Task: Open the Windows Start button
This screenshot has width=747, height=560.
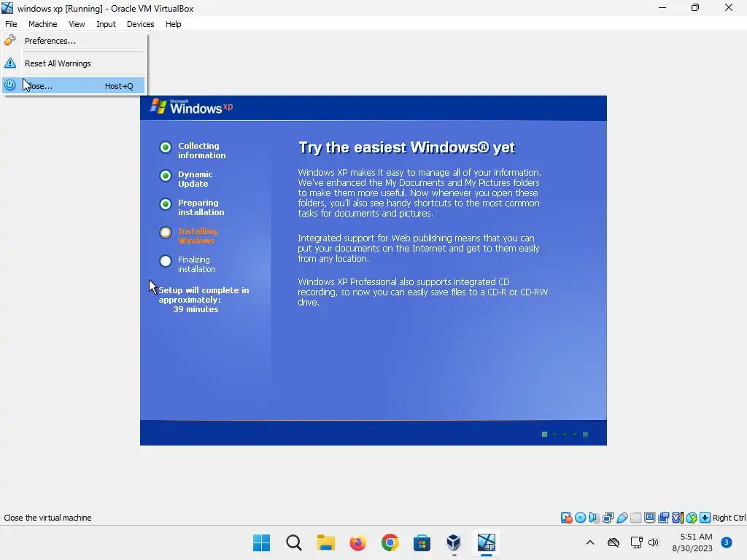Action: point(262,542)
